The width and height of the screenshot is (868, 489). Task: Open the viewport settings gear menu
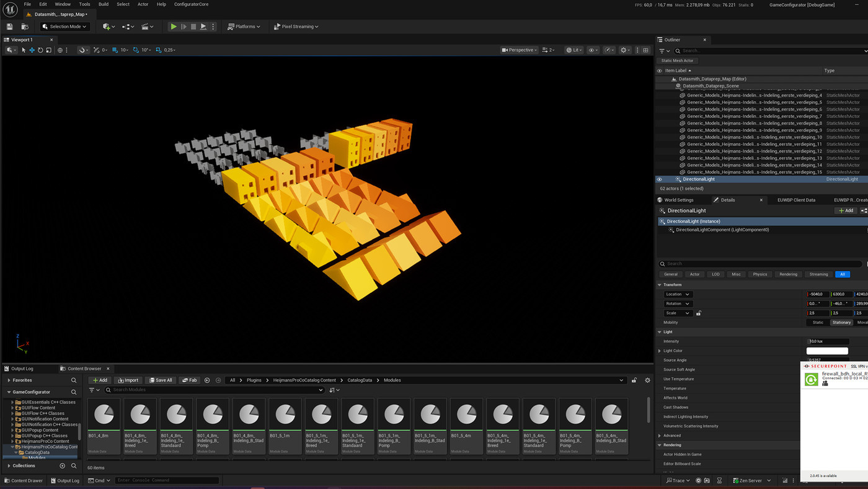click(626, 50)
